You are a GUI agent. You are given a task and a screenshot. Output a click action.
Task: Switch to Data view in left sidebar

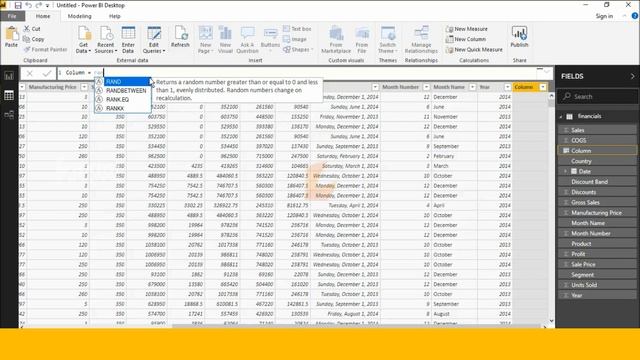(x=9, y=96)
